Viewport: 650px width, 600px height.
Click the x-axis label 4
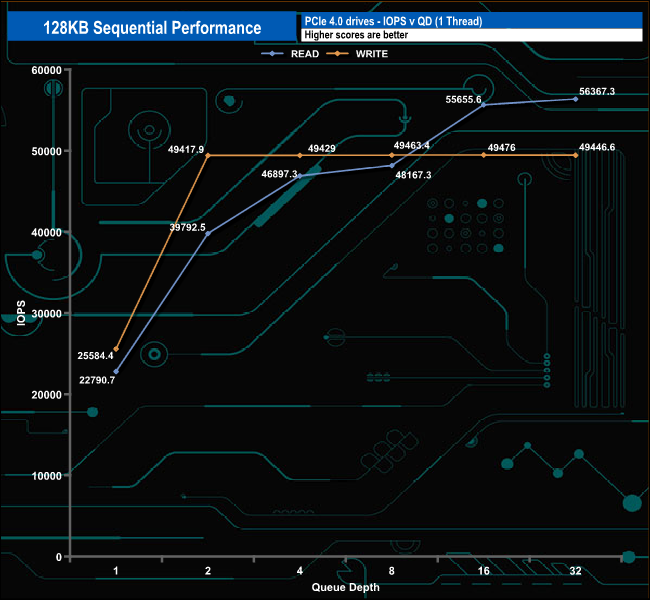300,571
